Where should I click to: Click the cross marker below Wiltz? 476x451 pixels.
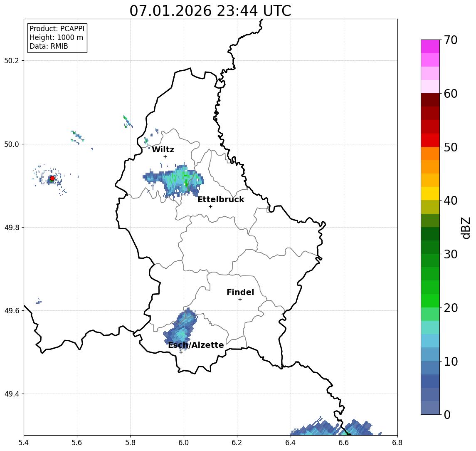tap(165, 156)
